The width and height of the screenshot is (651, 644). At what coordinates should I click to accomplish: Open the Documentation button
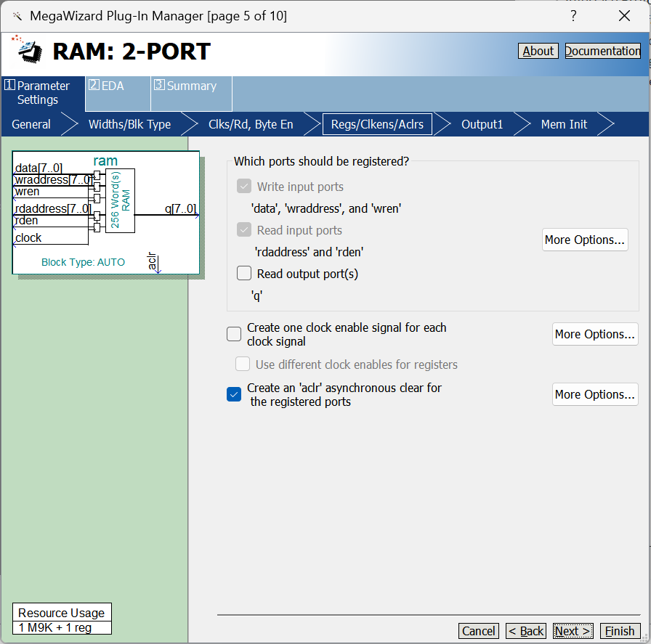coord(602,51)
